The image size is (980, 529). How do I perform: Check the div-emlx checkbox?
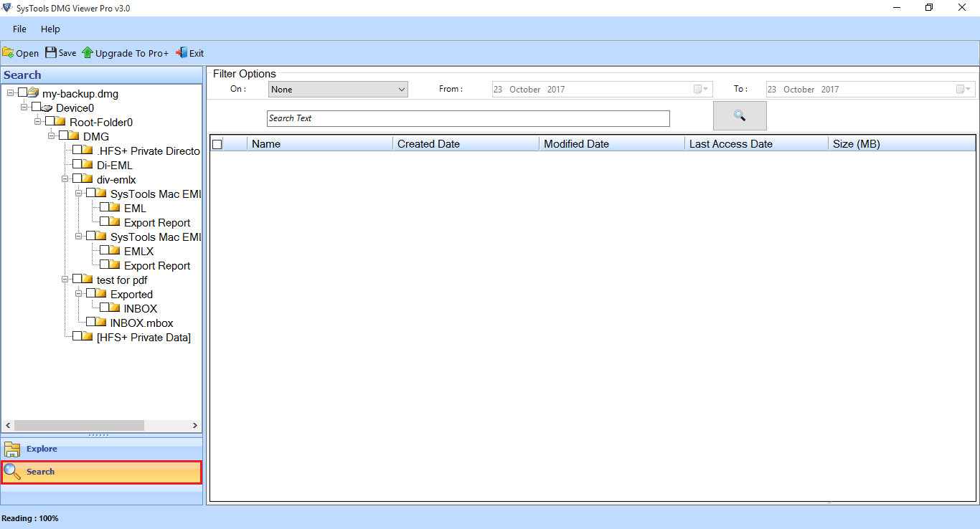click(77, 178)
